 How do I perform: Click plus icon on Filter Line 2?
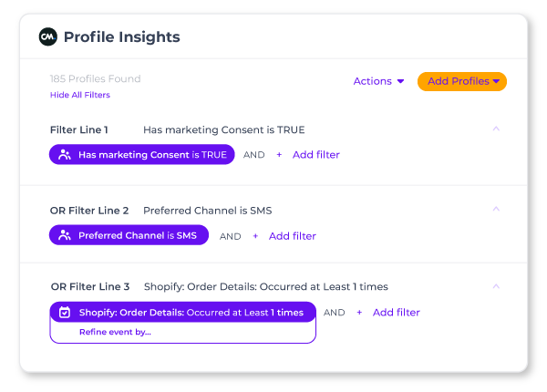[255, 236]
